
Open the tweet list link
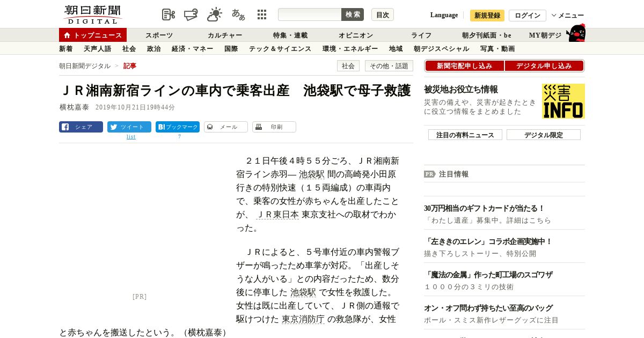[x=131, y=137]
